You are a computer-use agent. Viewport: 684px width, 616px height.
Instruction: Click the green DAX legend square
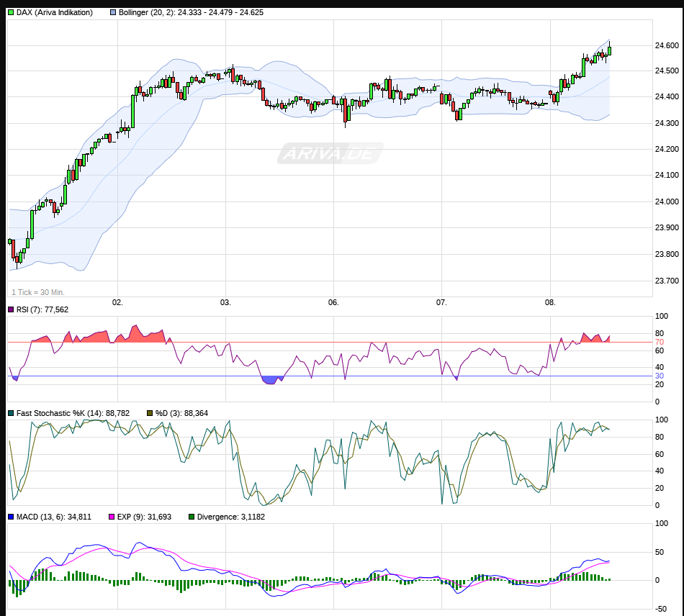point(11,12)
